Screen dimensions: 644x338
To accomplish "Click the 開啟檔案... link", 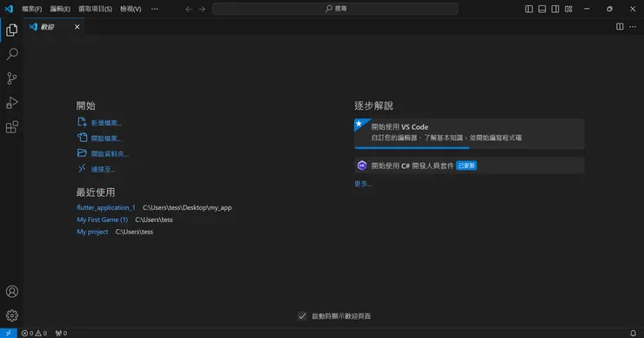I will tap(106, 139).
